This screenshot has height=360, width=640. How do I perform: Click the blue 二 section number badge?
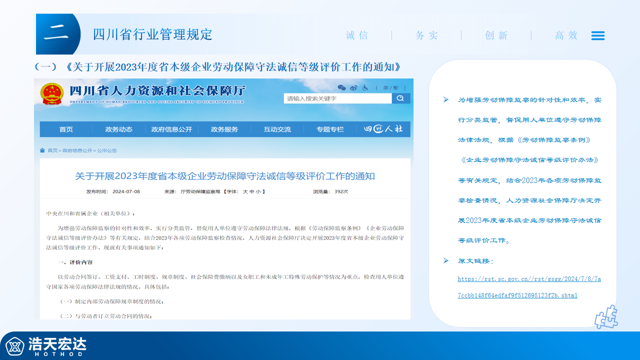click(x=58, y=34)
